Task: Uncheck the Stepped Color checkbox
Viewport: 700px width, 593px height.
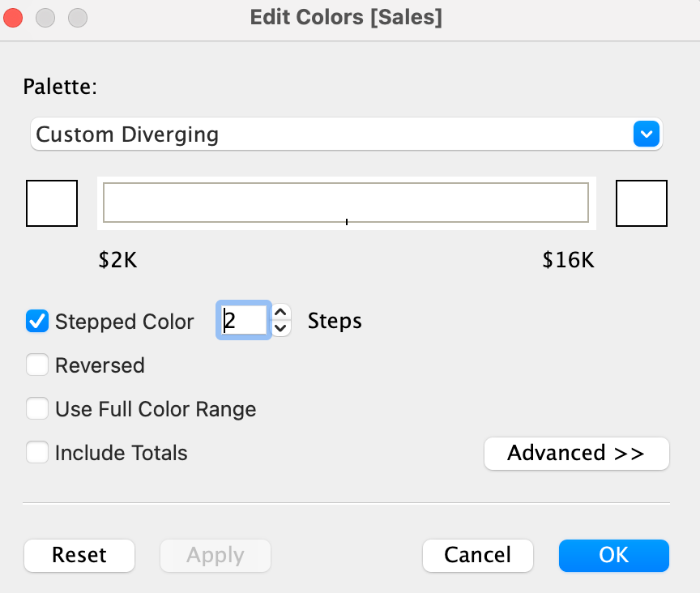Action: coord(37,321)
